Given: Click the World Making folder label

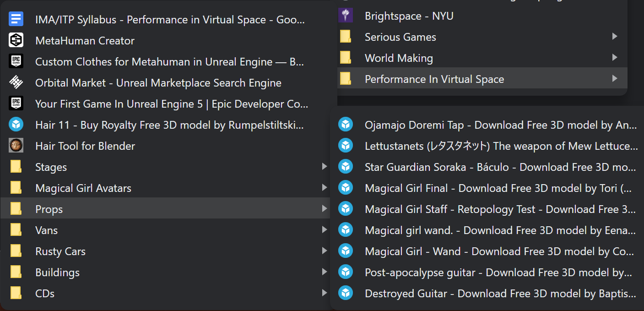Looking at the screenshot, I should coord(399,58).
